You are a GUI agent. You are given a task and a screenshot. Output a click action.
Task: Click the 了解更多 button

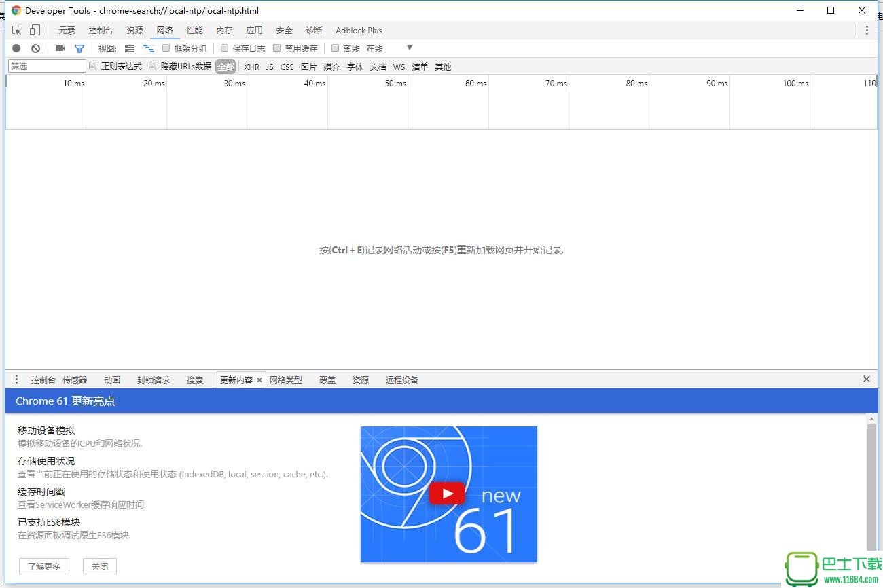coord(44,566)
